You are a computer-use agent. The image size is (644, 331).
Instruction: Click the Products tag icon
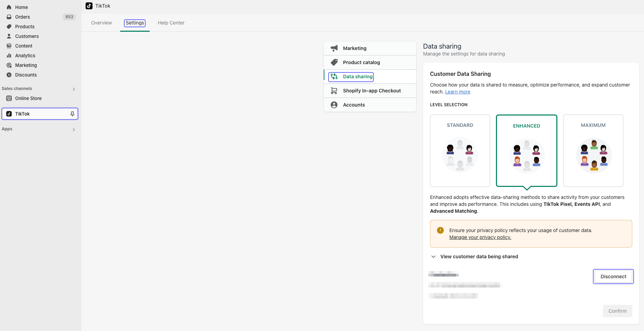[9, 27]
